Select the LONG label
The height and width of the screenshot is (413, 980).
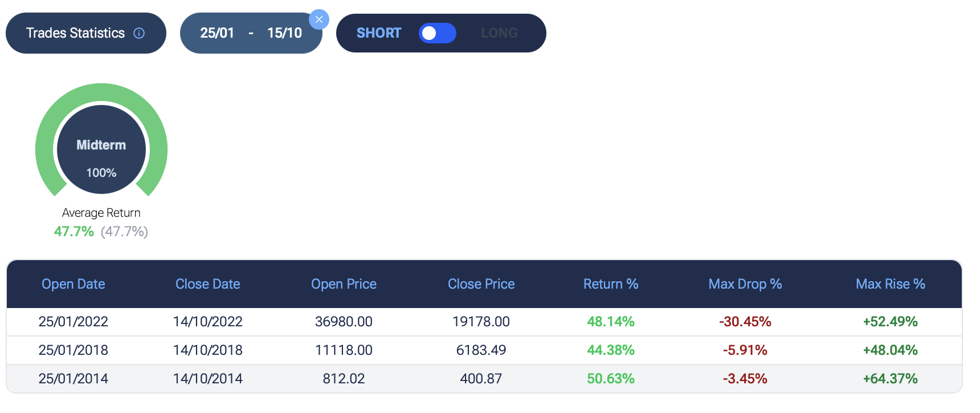[499, 33]
